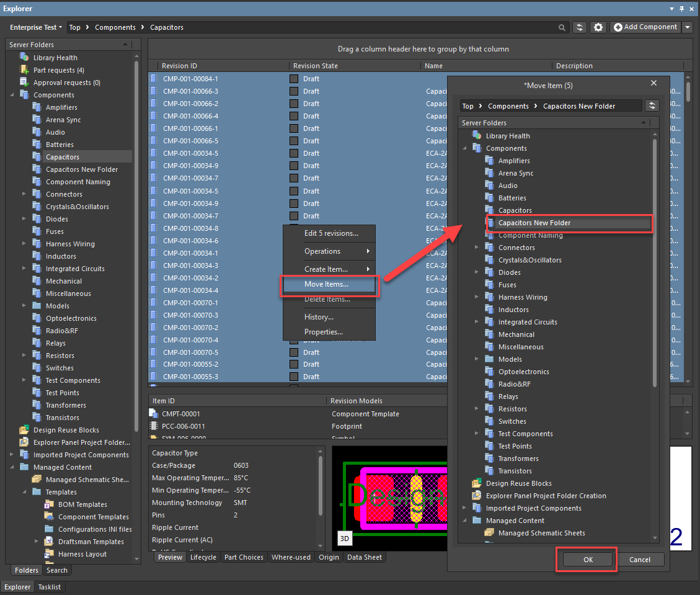This screenshot has height=595, width=700.
Task: Click the Draft state box for CMP-001-00066-5
Action: click(294, 141)
